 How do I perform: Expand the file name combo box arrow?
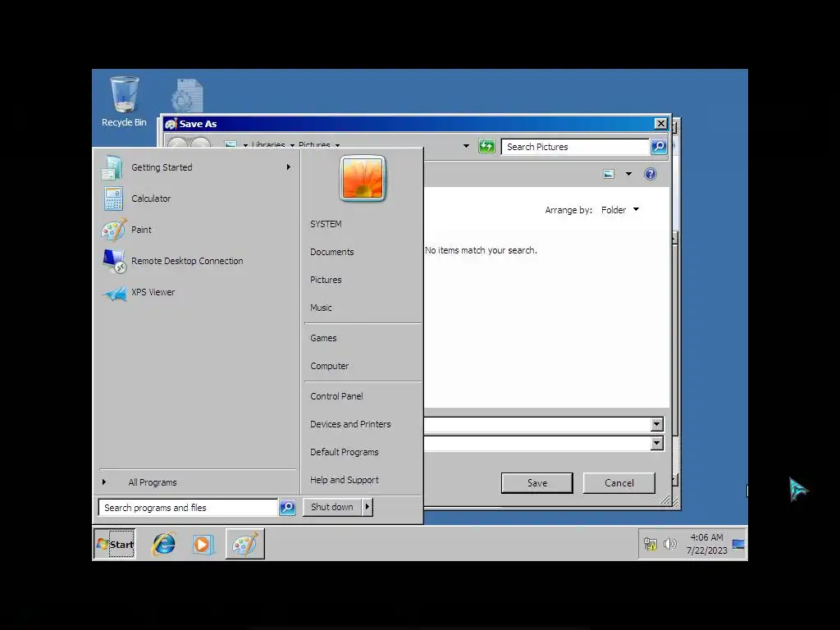click(657, 425)
